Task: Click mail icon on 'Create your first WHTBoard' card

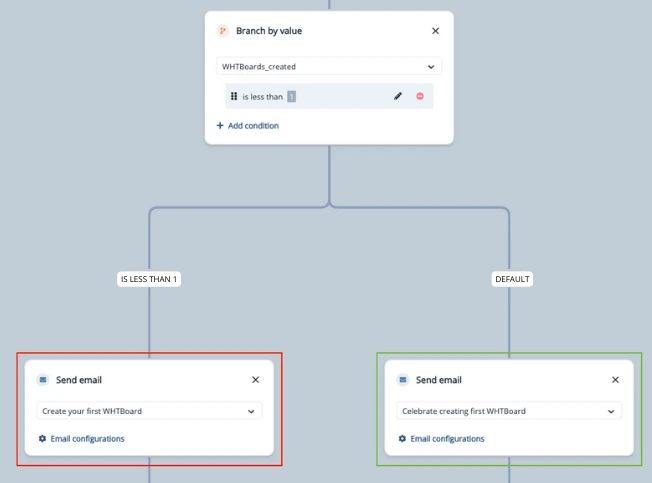Action: (42, 380)
